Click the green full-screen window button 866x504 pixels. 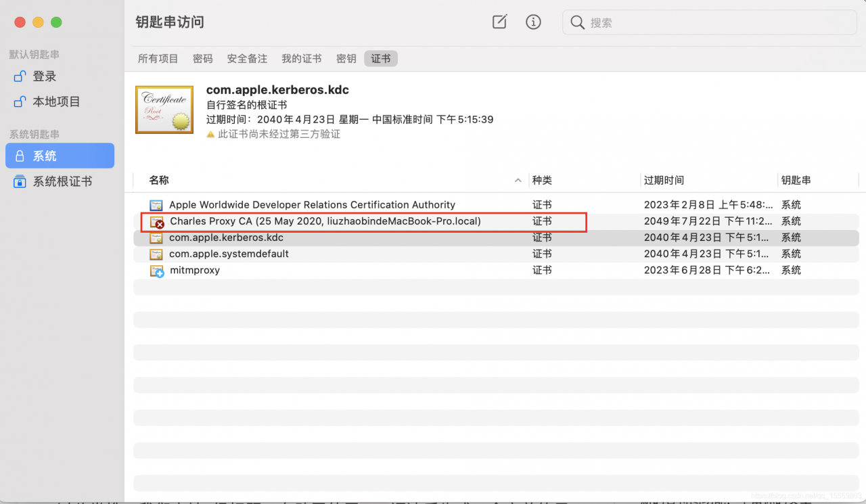[56, 22]
